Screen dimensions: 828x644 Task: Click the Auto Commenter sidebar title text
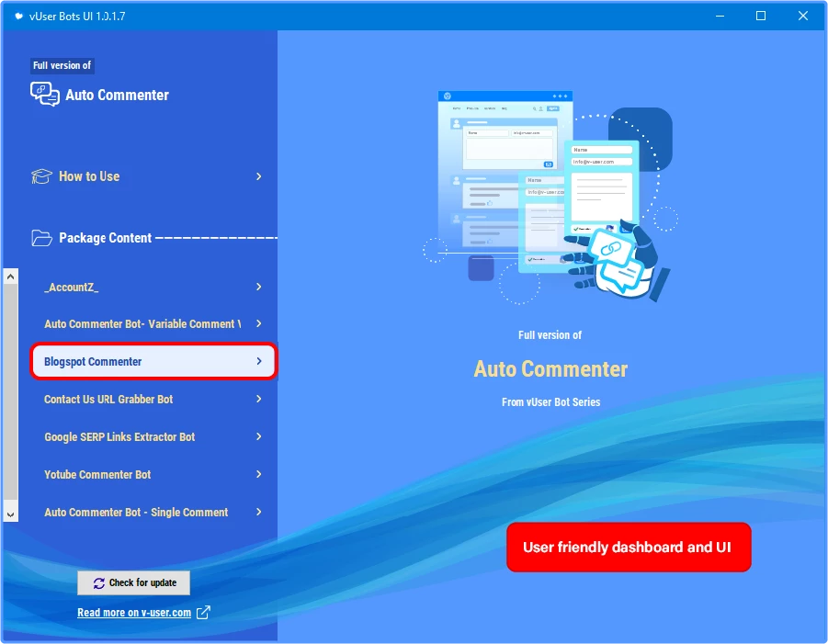(x=118, y=95)
